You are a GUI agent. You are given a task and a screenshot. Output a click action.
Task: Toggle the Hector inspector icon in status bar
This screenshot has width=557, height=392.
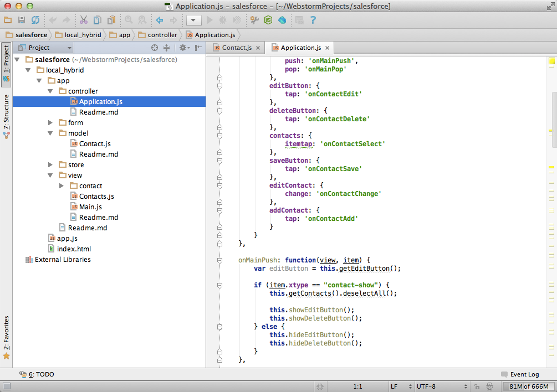point(489,386)
